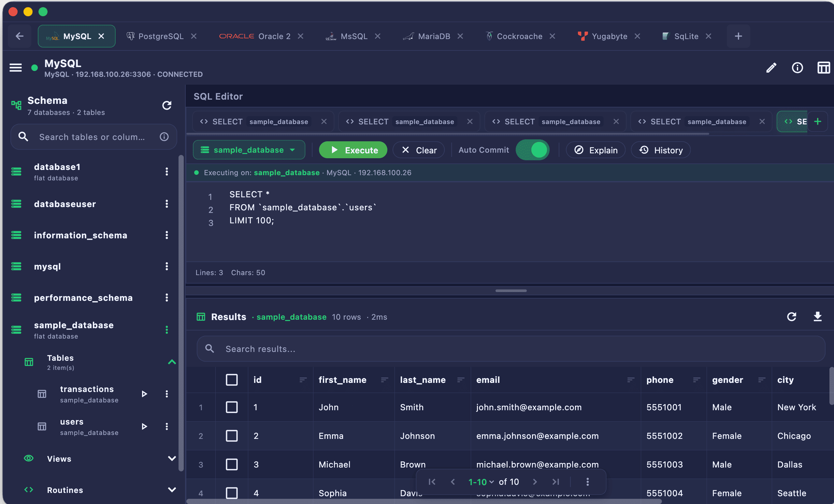Viewport: 834px width, 504px height.
Task: Open the users table three-dot menu
Action: click(166, 426)
